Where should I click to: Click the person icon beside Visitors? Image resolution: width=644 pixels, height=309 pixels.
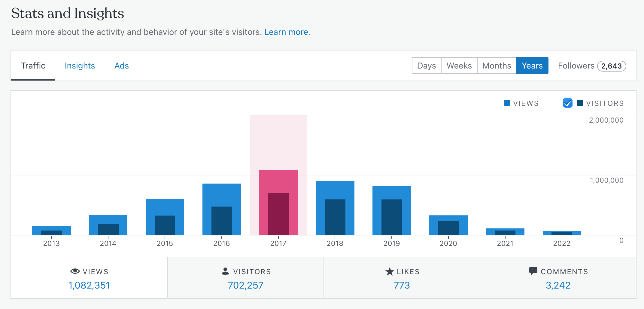point(225,271)
